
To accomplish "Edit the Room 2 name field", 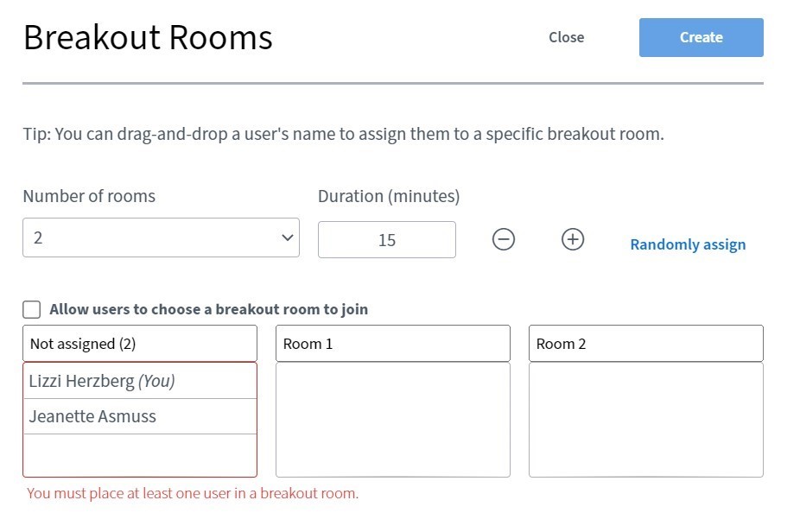I will (x=645, y=344).
